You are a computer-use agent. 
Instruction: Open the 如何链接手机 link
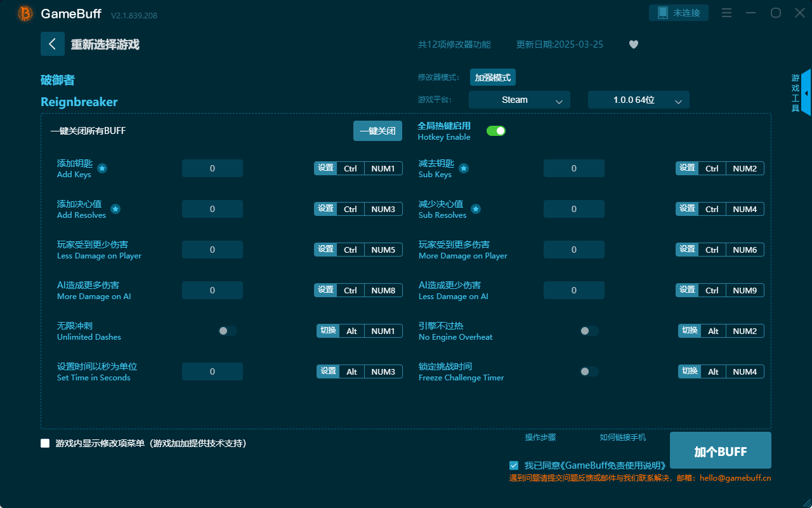coord(623,437)
